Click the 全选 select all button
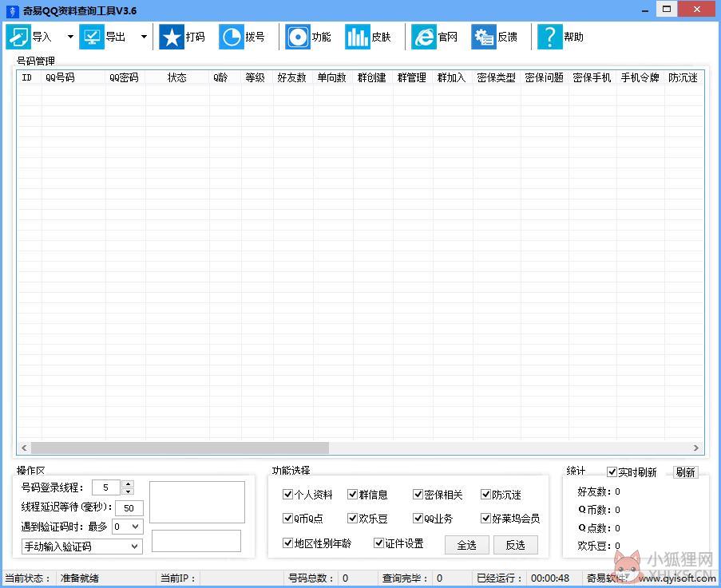This screenshot has height=588, width=721. click(467, 545)
